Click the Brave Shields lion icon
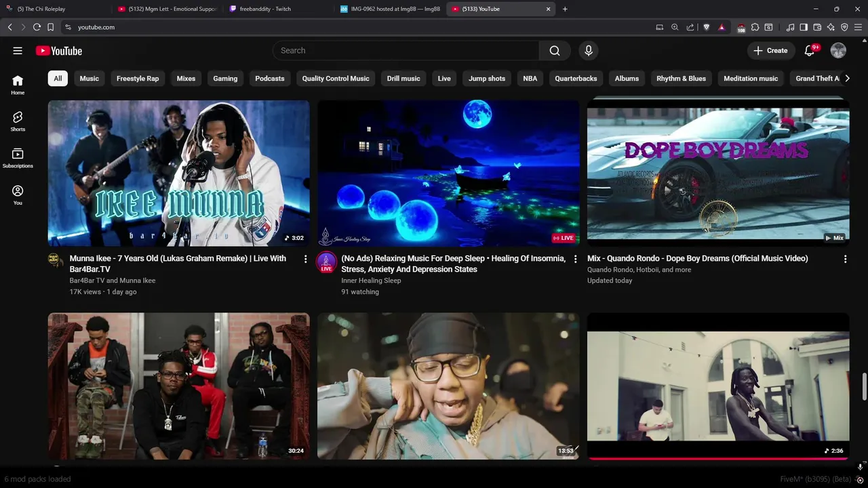The image size is (868, 488). click(706, 27)
